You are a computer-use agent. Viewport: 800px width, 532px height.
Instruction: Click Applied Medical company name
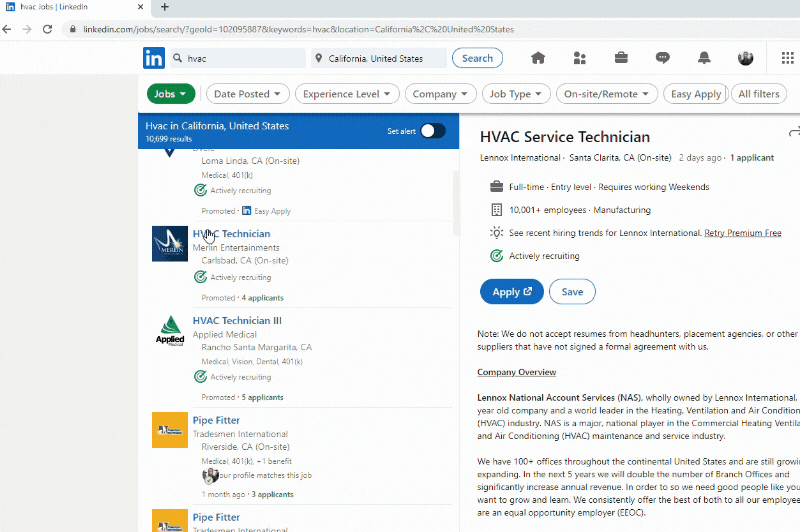pos(224,335)
